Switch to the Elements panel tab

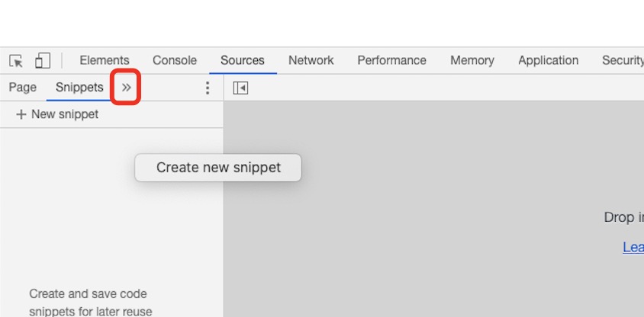(x=105, y=61)
